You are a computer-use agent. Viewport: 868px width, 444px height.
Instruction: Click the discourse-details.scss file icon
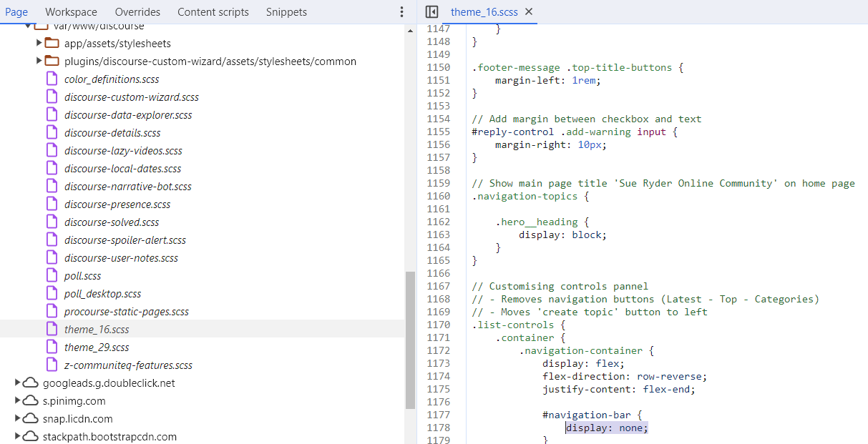51,132
